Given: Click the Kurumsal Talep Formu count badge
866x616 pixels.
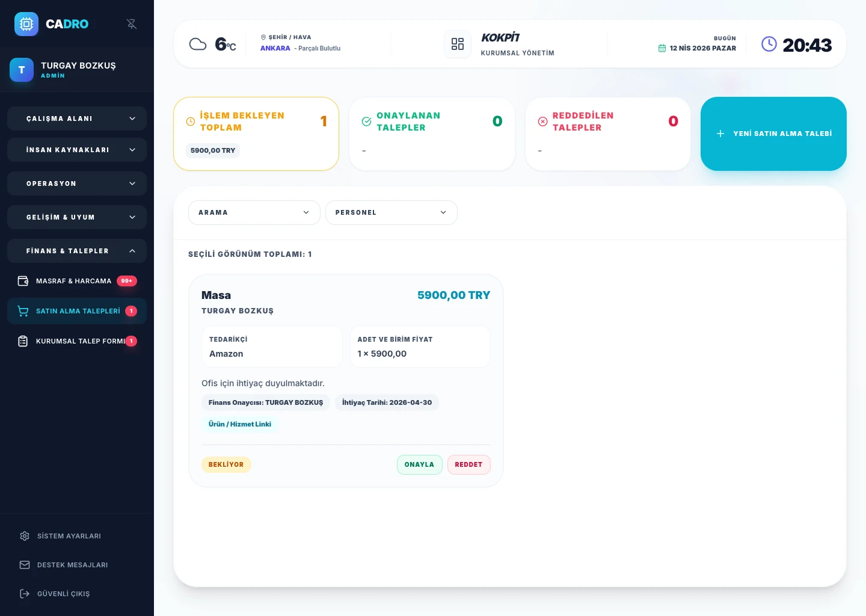Looking at the screenshot, I should tap(131, 341).
